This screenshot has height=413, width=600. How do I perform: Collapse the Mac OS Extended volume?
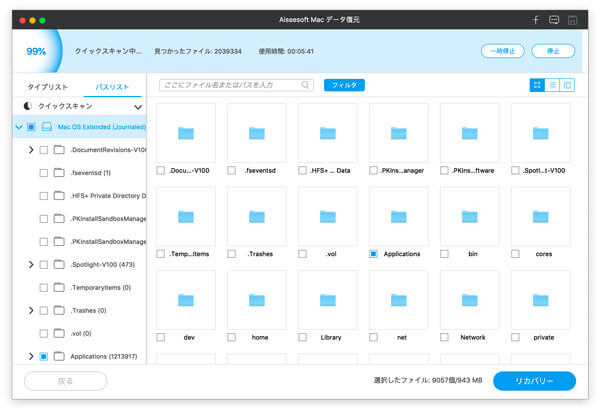pos(19,127)
